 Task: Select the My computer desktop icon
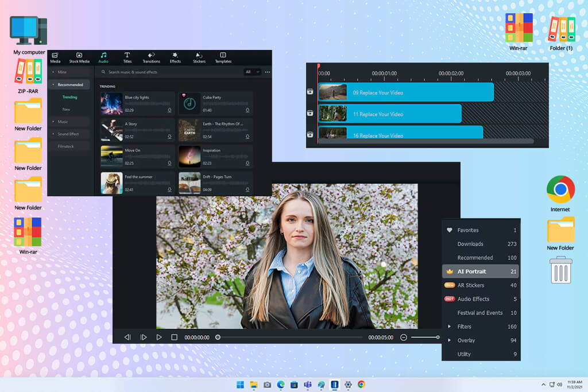pyautogui.click(x=29, y=35)
